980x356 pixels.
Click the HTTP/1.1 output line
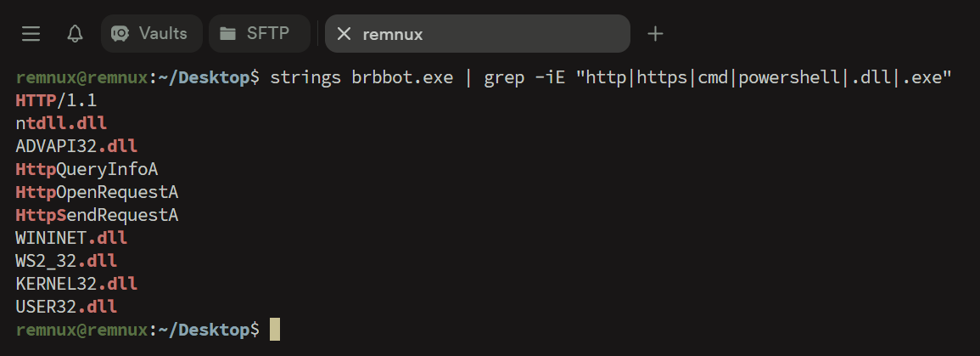[x=56, y=100]
